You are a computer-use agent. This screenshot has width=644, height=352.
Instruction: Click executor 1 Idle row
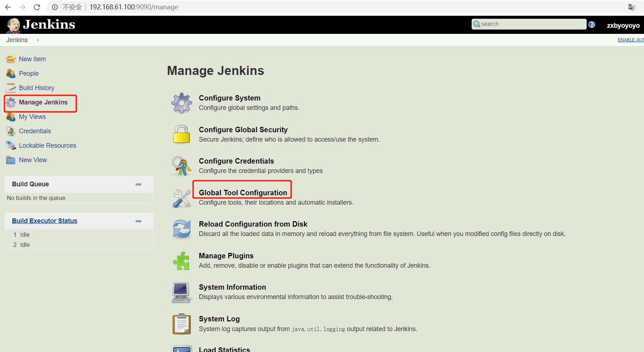click(79, 235)
